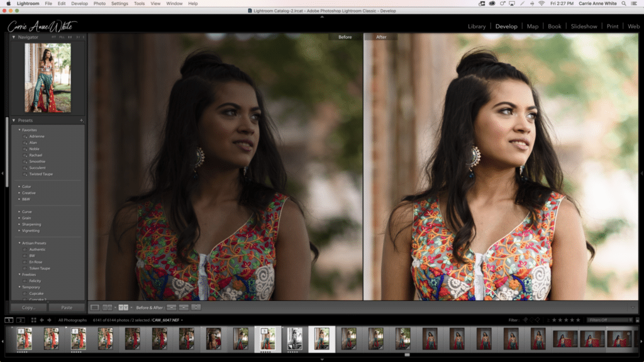Hide the module picker with top arrow

coord(322,17)
